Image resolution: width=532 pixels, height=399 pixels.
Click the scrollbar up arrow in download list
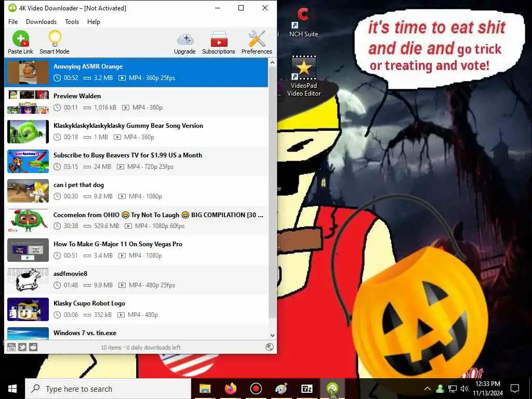click(x=272, y=63)
